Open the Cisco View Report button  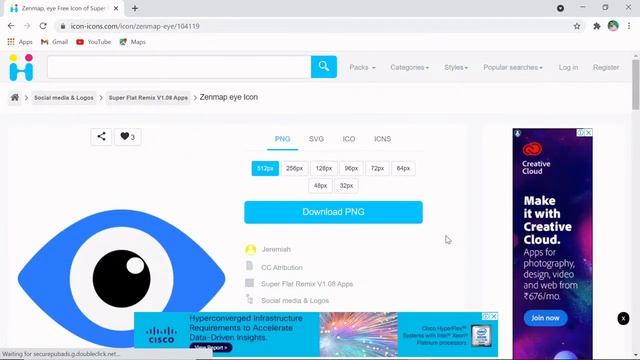(211, 347)
